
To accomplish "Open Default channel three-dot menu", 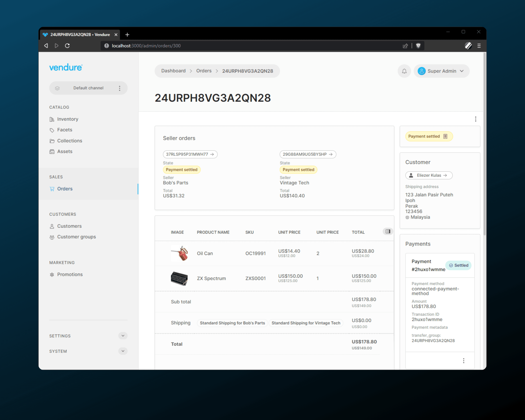I will pyautogui.click(x=120, y=88).
